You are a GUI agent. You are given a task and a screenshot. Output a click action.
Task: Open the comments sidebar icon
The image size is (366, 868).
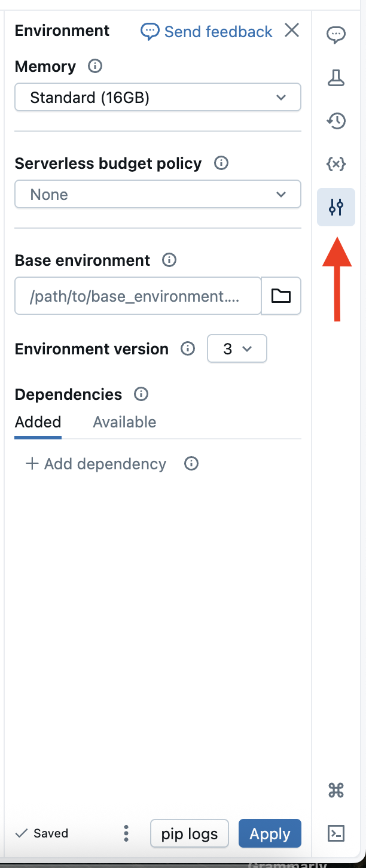click(335, 35)
